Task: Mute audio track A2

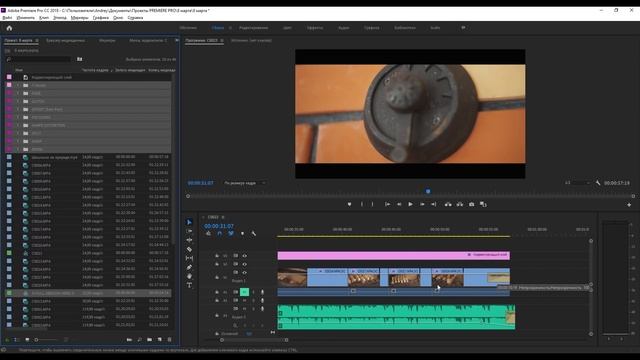Action: pos(244,300)
